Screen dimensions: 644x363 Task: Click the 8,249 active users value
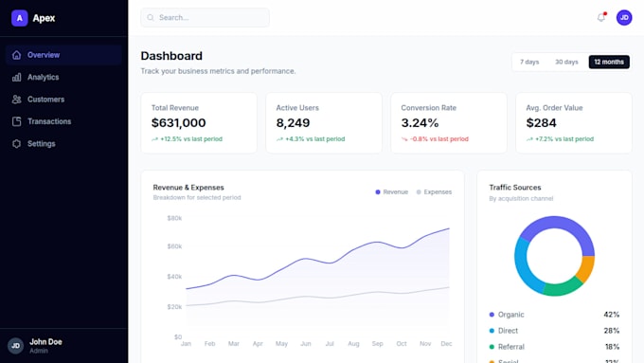[x=293, y=123]
